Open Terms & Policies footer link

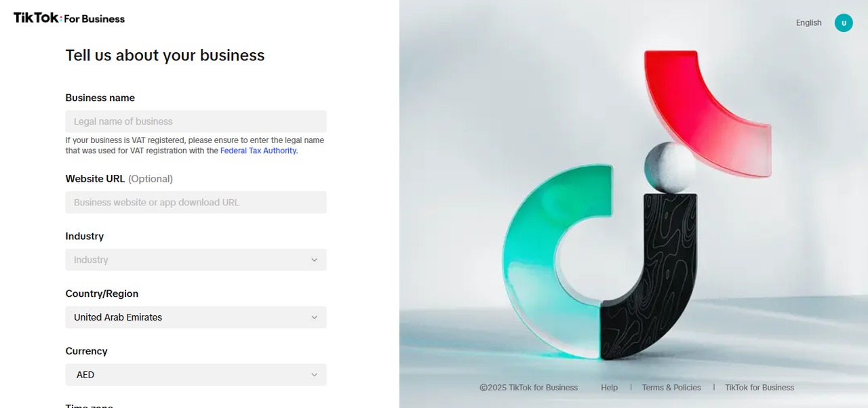(x=671, y=388)
